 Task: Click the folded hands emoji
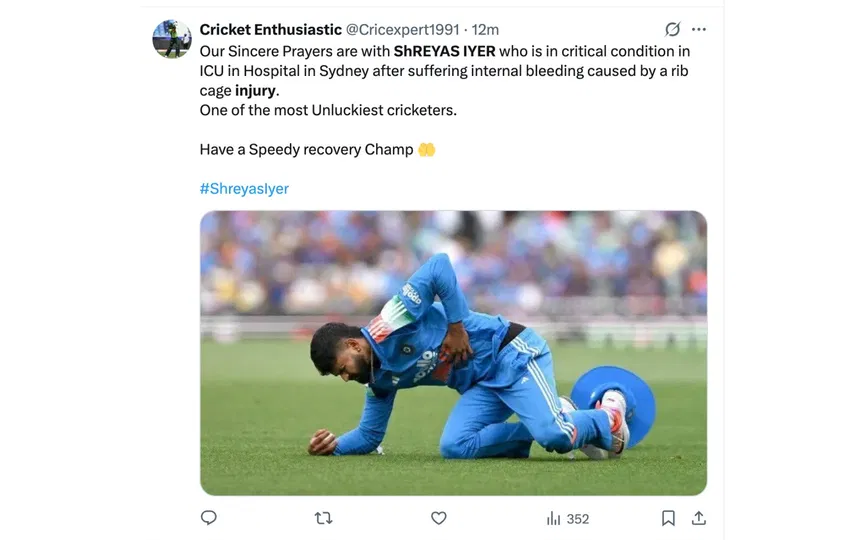(427, 150)
